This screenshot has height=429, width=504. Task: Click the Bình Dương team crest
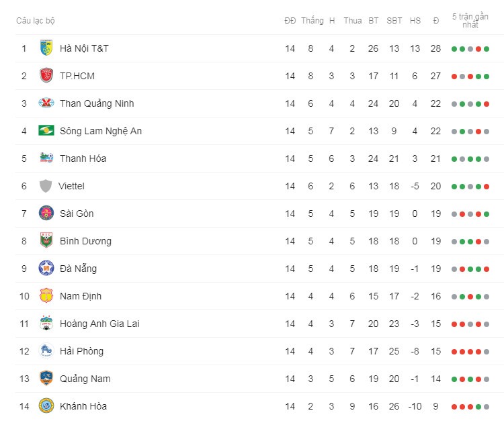tap(46, 240)
